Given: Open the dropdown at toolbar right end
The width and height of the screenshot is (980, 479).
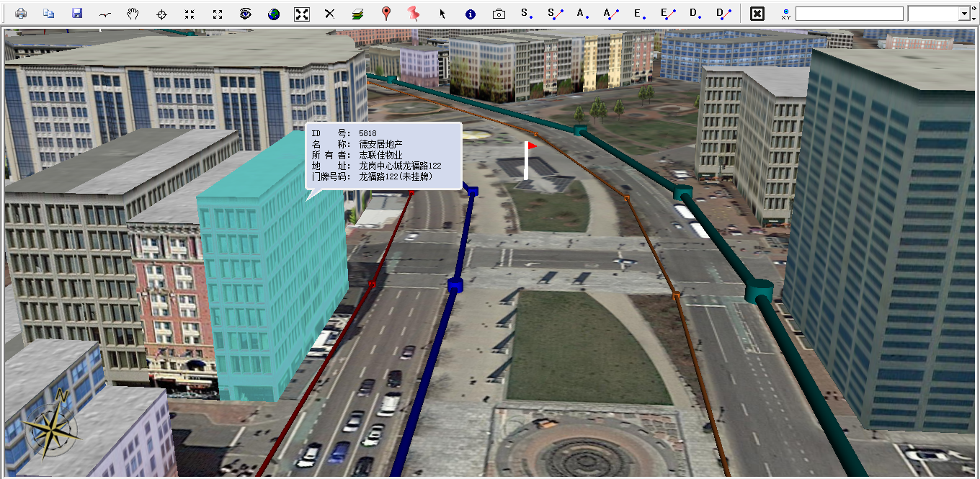Looking at the screenshot, I should coord(964,14).
